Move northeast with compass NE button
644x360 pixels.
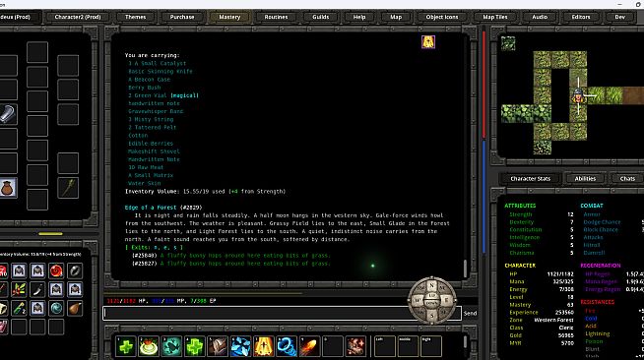tap(443, 288)
